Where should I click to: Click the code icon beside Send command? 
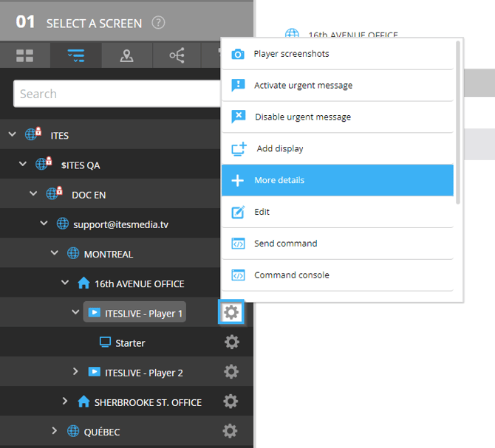click(x=238, y=244)
